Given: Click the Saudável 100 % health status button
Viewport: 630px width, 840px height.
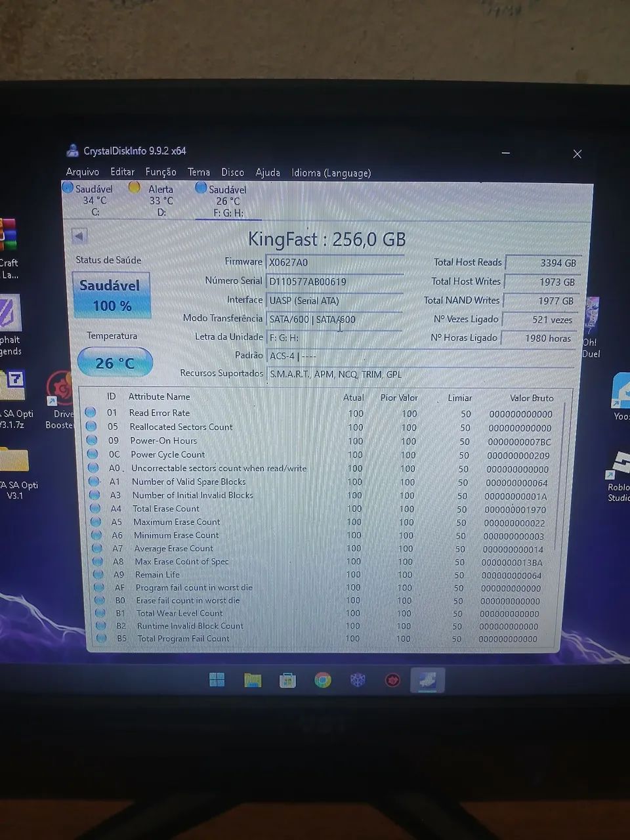Looking at the screenshot, I should point(111,295).
